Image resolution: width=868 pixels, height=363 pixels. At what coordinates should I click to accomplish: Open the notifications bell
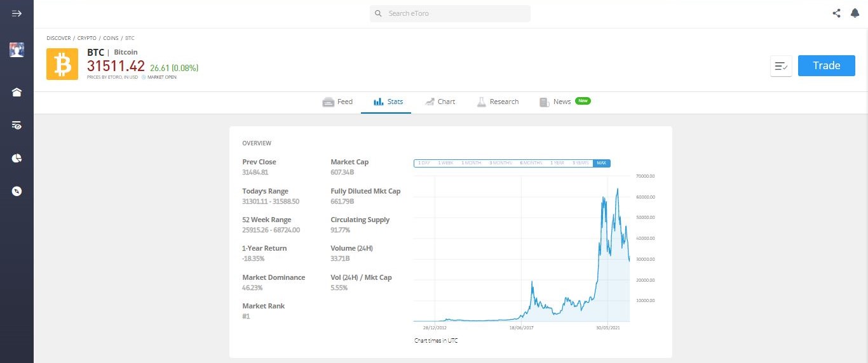click(855, 13)
